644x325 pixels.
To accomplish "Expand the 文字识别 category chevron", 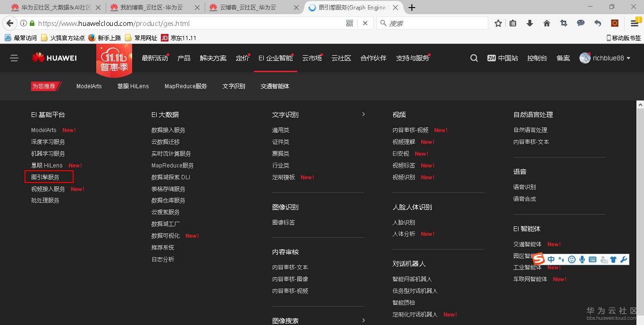I will tap(363, 114).
